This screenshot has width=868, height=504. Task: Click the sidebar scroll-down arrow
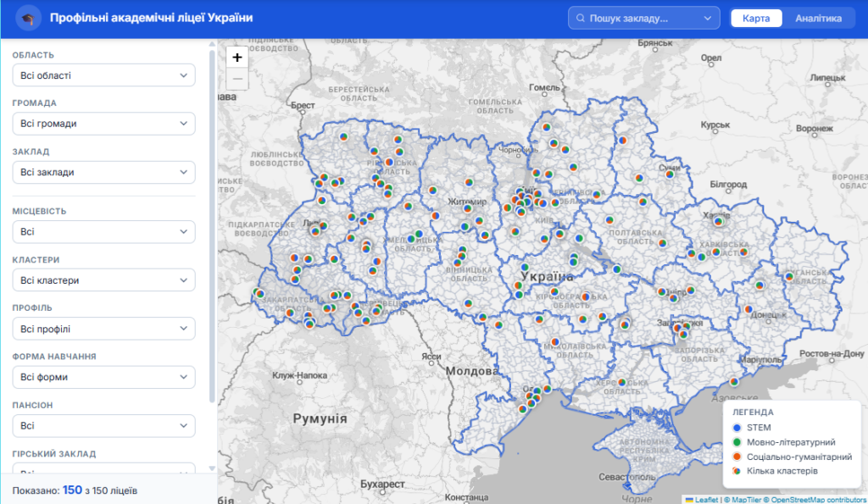(212, 468)
